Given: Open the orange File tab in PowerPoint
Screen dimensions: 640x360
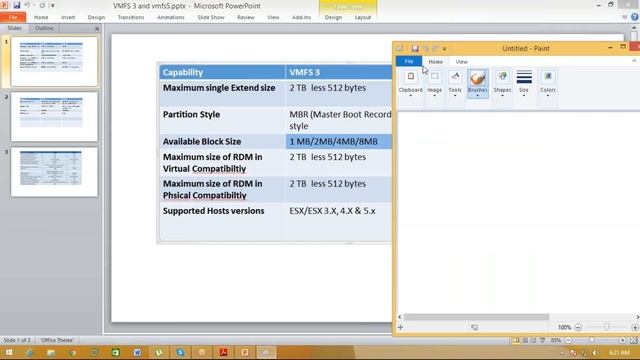Looking at the screenshot, I should pos(13,17).
